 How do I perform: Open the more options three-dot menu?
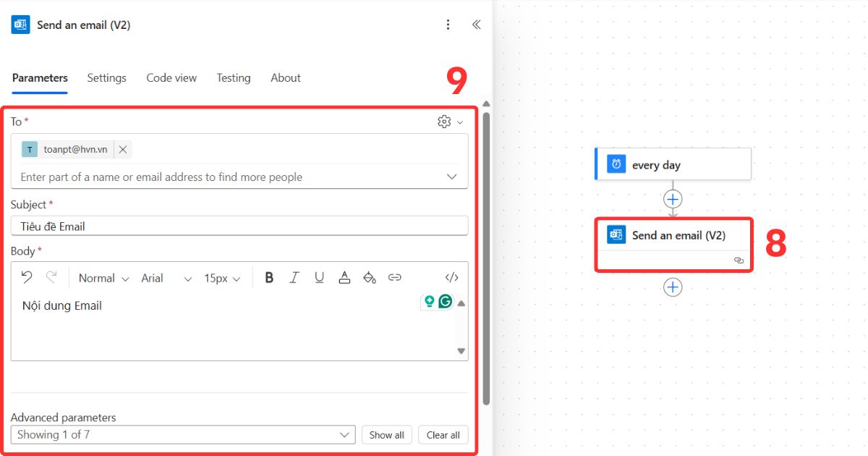pyautogui.click(x=448, y=24)
